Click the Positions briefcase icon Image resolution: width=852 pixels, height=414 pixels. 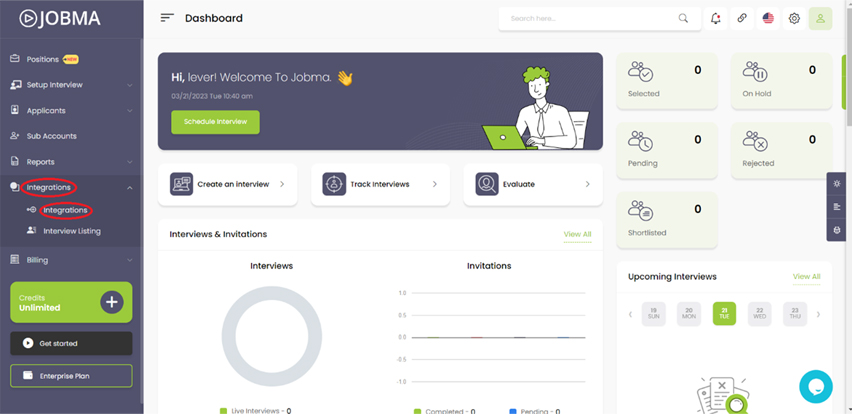pos(15,59)
